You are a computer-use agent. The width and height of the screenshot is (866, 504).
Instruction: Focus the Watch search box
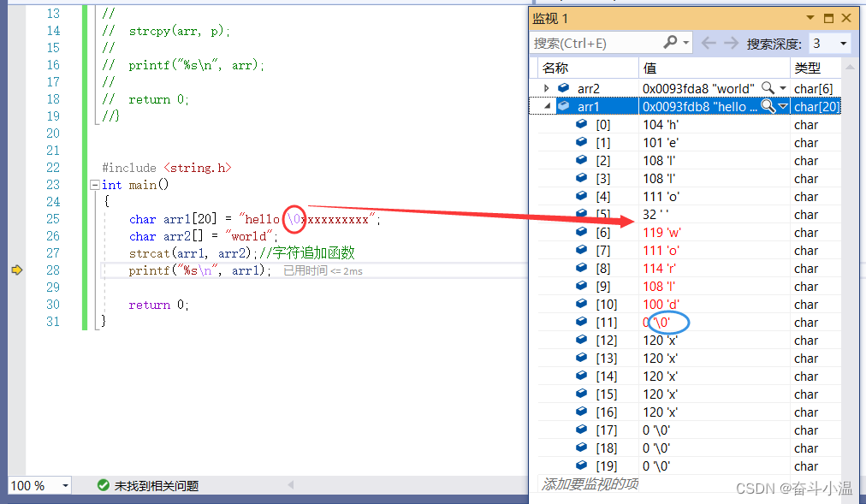[x=596, y=43]
